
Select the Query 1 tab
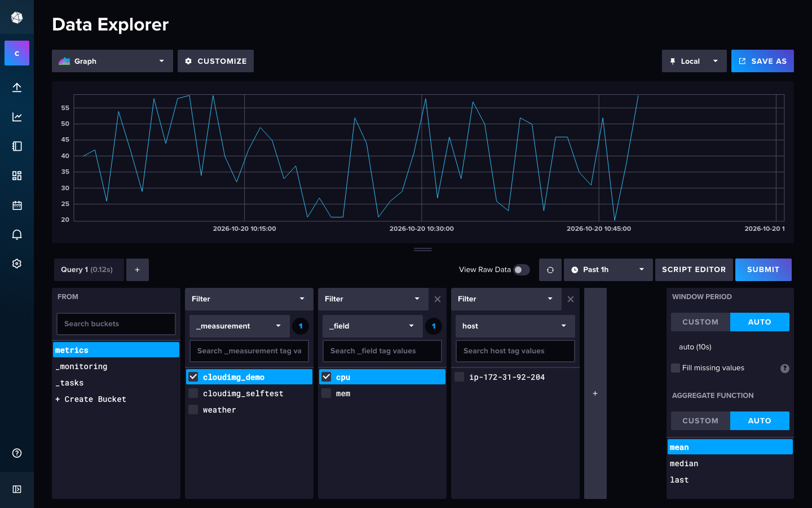point(89,270)
